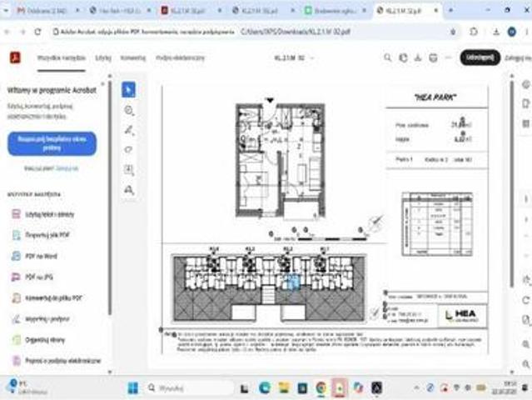
Task: Select the text box selection tool
Action: 129,170
